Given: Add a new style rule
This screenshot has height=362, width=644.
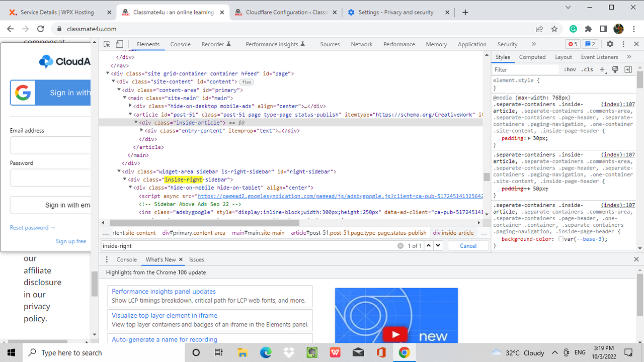Looking at the screenshot, I should [602, 69].
